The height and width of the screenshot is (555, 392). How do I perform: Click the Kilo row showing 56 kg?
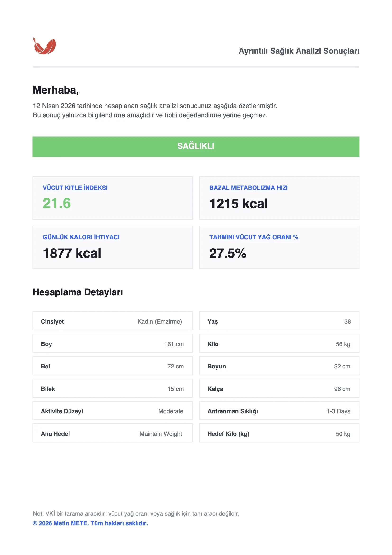[279, 344]
